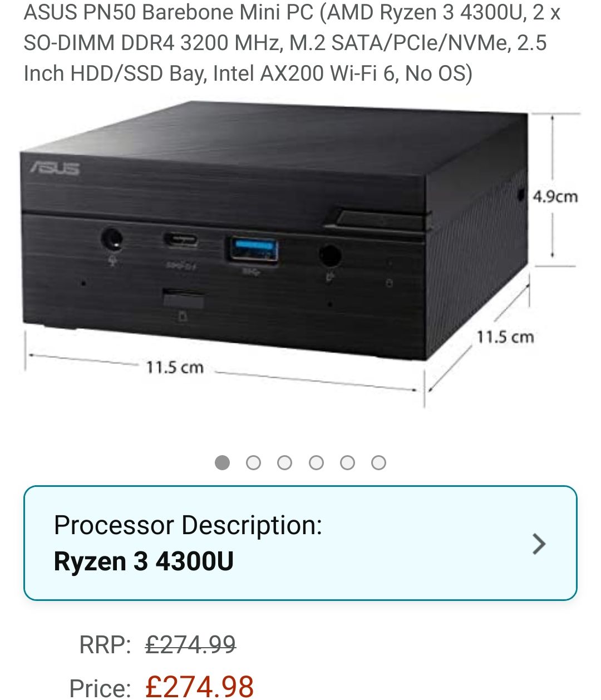Viewport: 601px width, 700px height.
Task: Tap the USB-C port on the device
Action: coord(181,240)
